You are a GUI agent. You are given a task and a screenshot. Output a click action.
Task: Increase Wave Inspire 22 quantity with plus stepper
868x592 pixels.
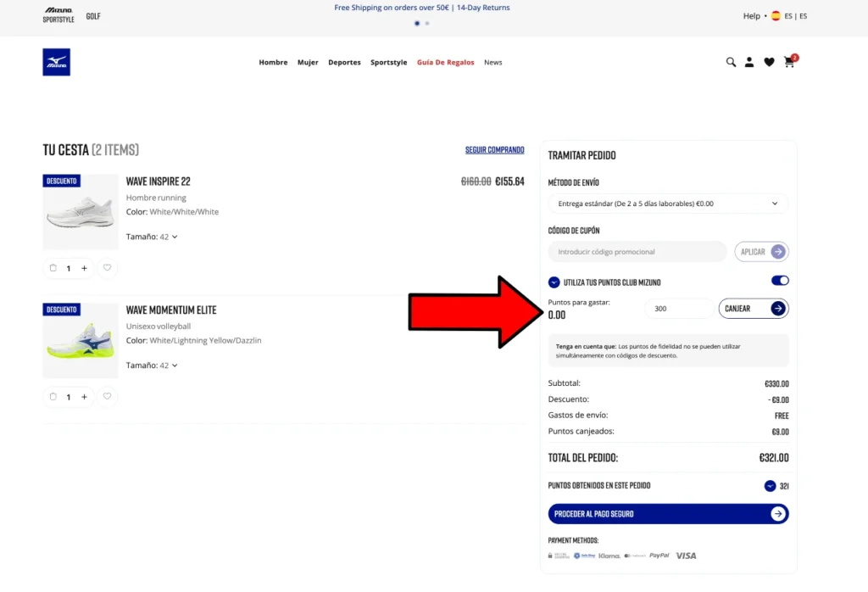(x=85, y=268)
